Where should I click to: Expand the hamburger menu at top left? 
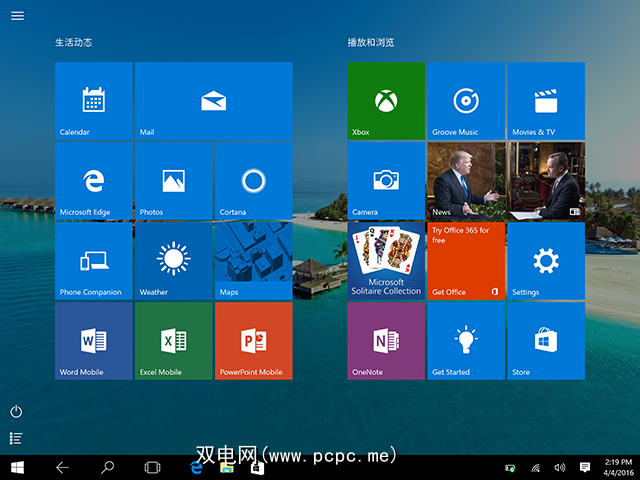pyautogui.click(x=17, y=16)
